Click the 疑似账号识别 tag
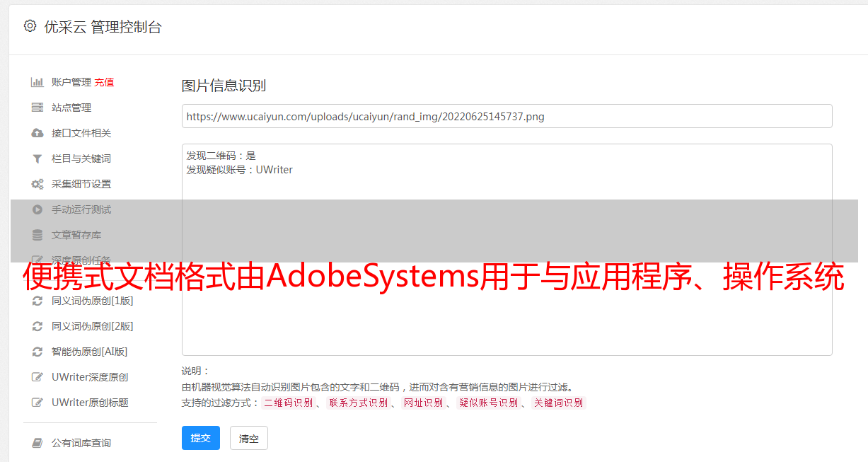 coord(488,403)
